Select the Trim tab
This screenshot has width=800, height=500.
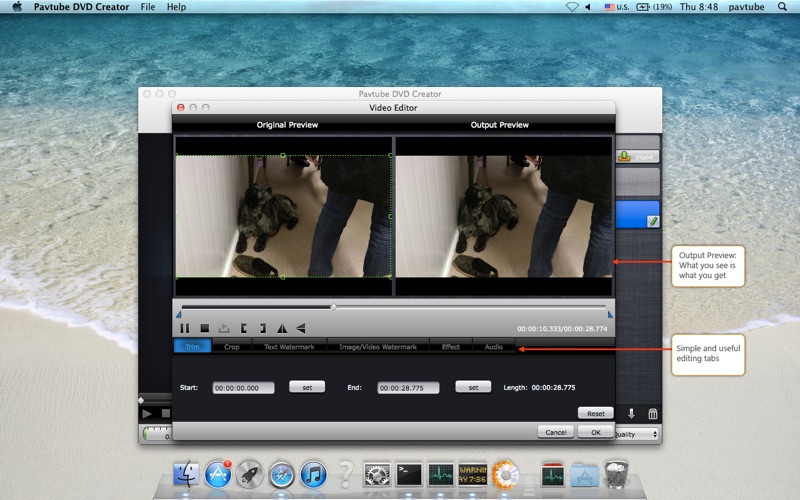[x=192, y=346]
